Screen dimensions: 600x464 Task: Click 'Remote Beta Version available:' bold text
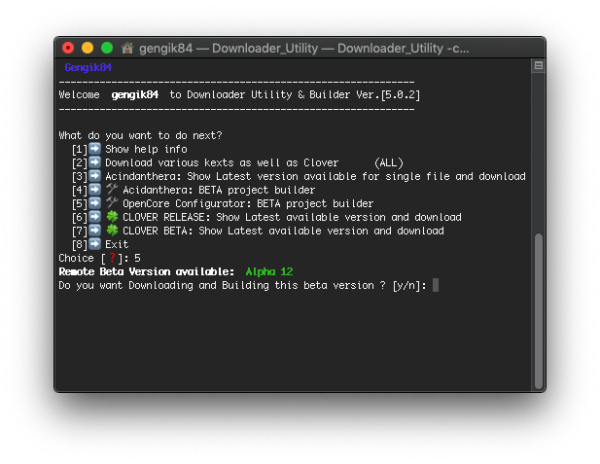[146, 272]
